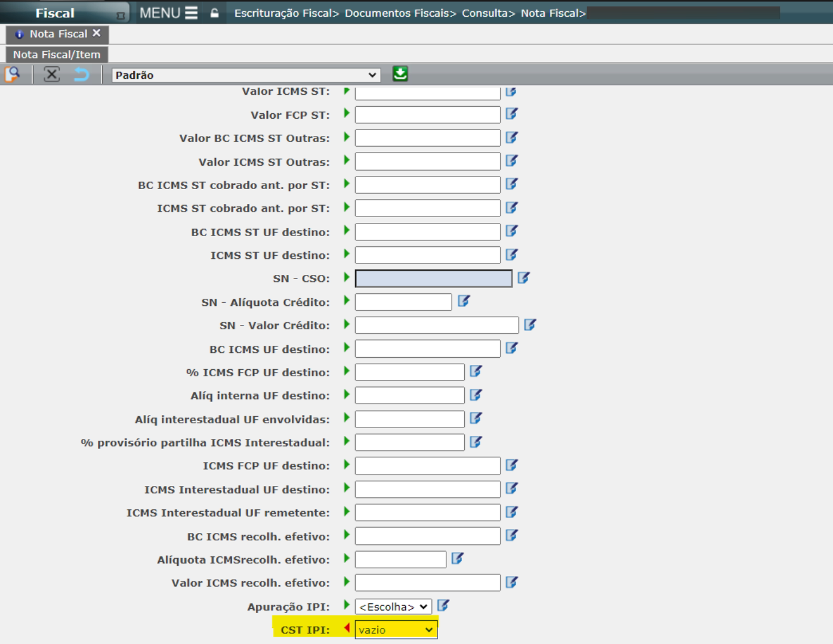Open the Padrão layout dropdown
The height and width of the screenshot is (644, 833).
246,75
